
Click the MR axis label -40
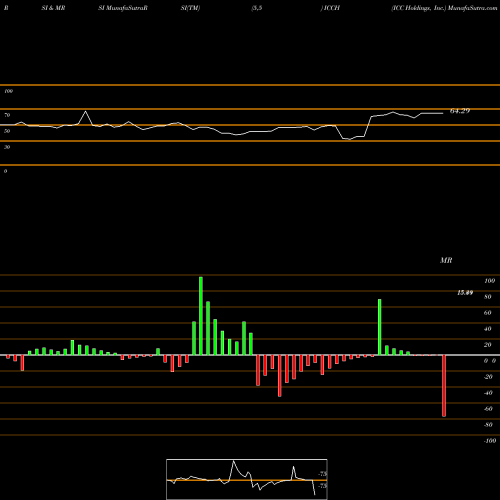(488, 393)
